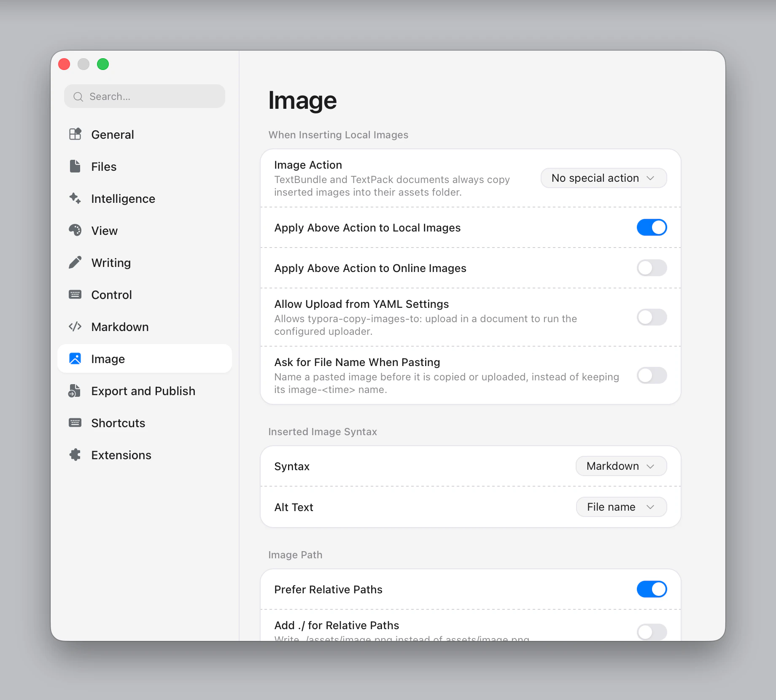The height and width of the screenshot is (700, 776).
Task: Turn on Ask for File Name When Pasting
Action: point(652,375)
